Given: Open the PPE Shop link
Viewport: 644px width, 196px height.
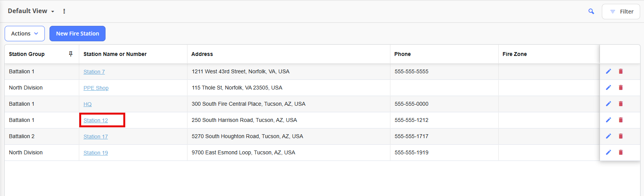Looking at the screenshot, I should (x=96, y=88).
